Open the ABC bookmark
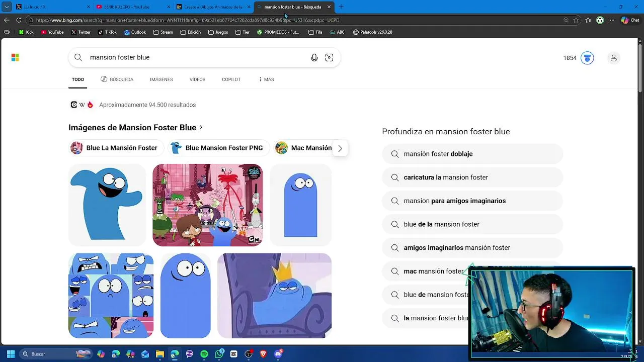The width and height of the screenshot is (644, 362). point(337,32)
